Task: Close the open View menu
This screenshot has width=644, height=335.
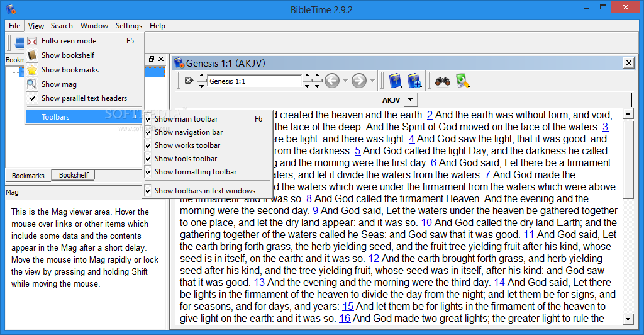Action: pos(36,26)
